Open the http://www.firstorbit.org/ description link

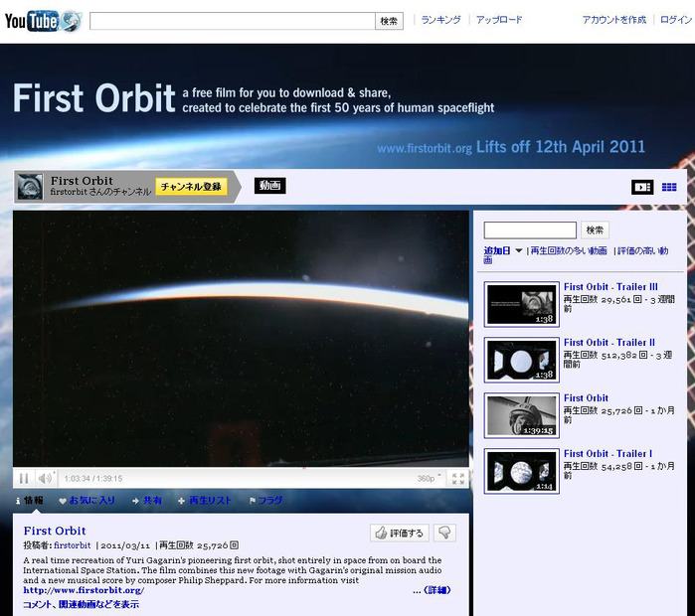[84, 590]
